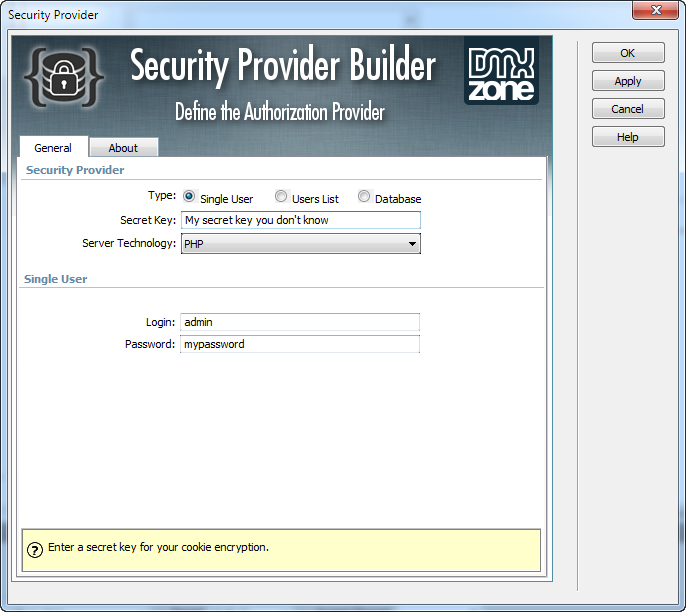Click the 'Single User' section heading
686x612 pixels.
(x=56, y=279)
